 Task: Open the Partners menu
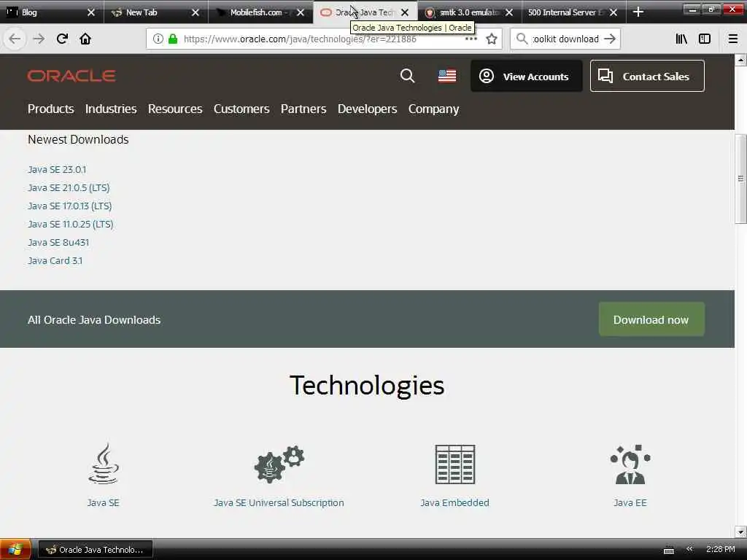[x=303, y=109]
